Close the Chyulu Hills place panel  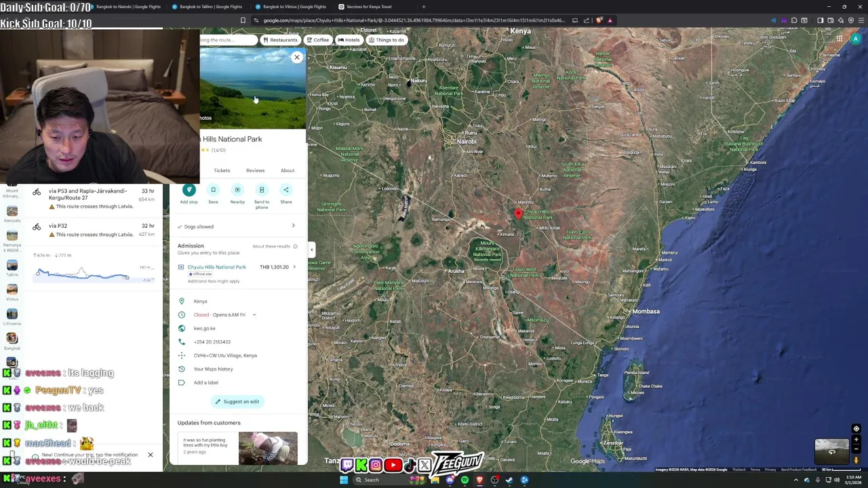click(x=296, y=58)
